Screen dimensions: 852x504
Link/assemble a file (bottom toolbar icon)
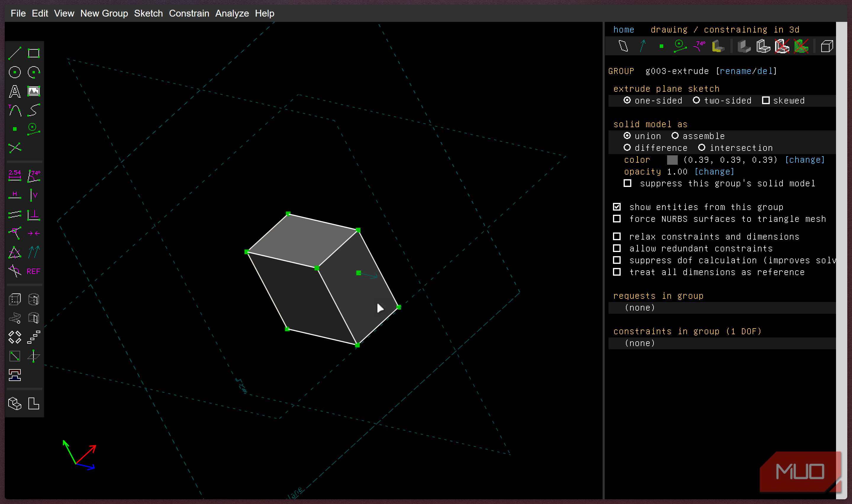point(14,375)
